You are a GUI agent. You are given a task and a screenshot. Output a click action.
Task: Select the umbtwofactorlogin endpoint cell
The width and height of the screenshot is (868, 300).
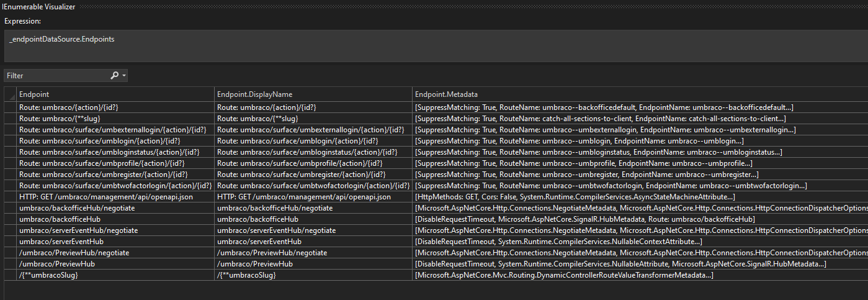115,185
